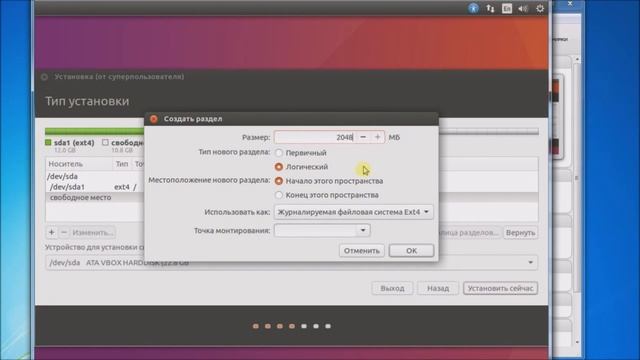Increase partition size with plus button
Viewport: 640px width, 360px height.
pyautogui.click(x=377, y=137)
